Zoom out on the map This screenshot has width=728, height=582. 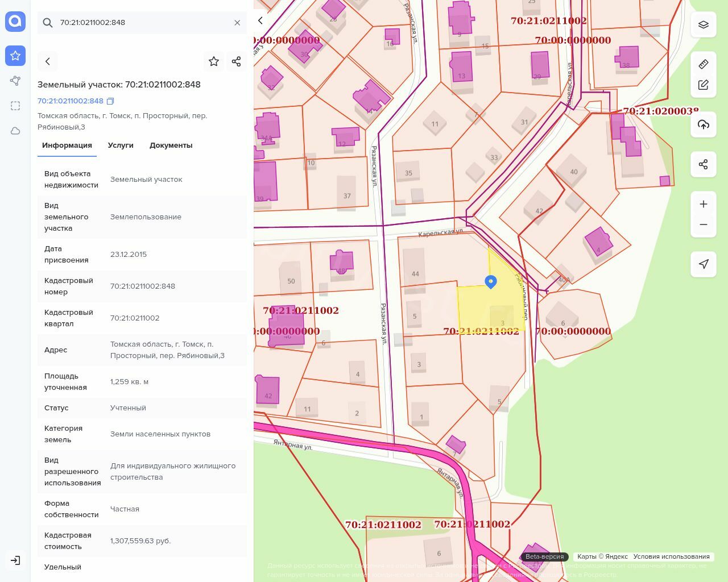tap(704, 225)
